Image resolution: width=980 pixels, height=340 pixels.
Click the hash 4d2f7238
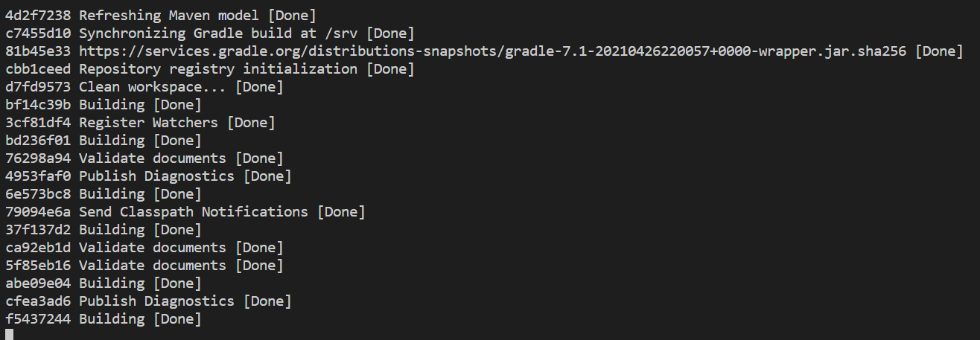(37, 16)
